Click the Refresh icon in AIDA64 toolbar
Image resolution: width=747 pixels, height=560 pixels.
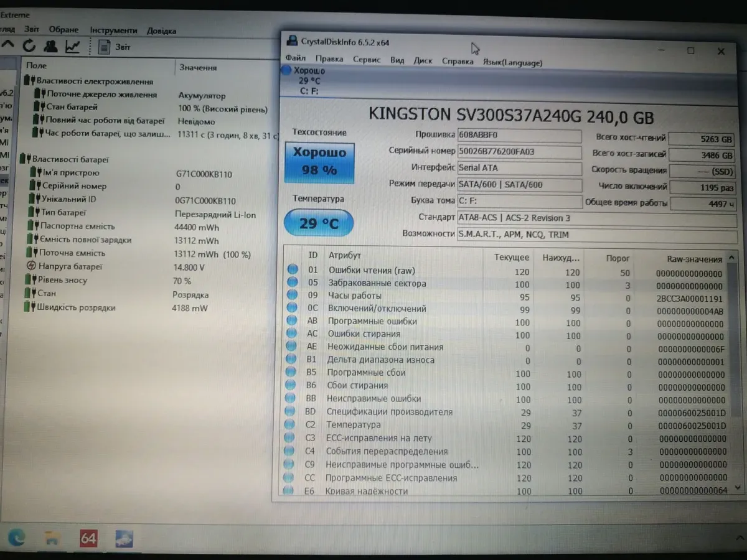point(29,45)
